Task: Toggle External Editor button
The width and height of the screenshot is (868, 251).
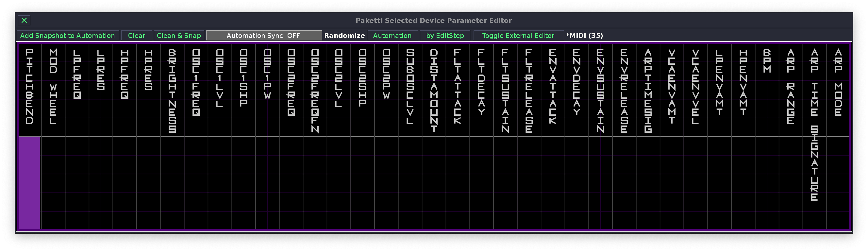Action: click(518, 36)
